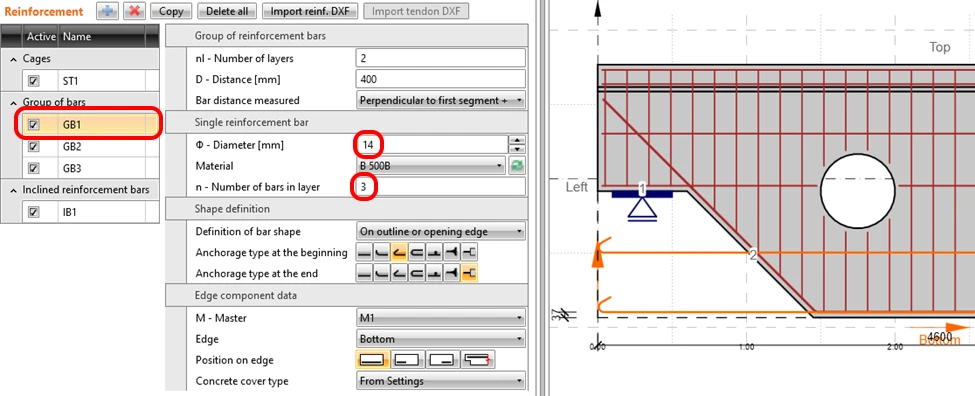
Task: Increase the diameter with the up spinner arrow
Action: point(517,140)
